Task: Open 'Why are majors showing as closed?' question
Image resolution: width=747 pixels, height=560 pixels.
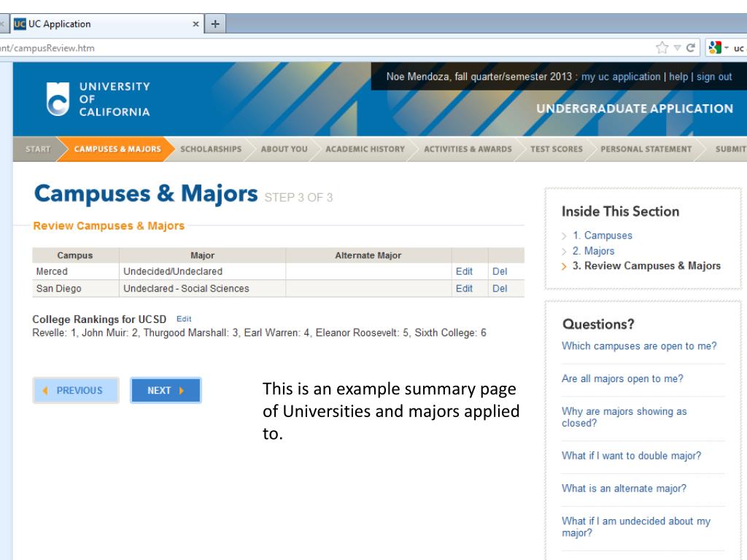Action: 624,417
